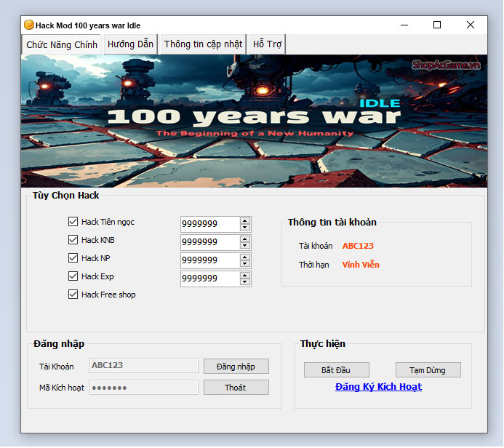504x448 pixels.
Task: Click the app icon in title bar
Action: pos(29,25)
